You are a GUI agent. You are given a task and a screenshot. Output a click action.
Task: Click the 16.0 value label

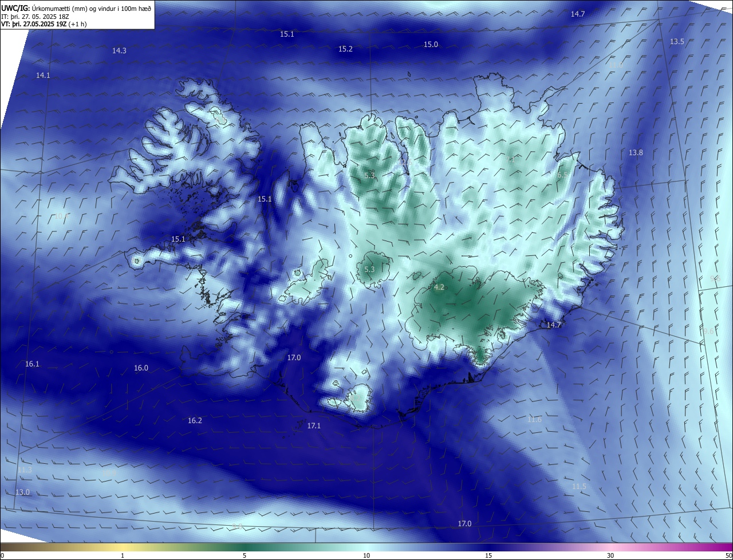coord(141,368)
